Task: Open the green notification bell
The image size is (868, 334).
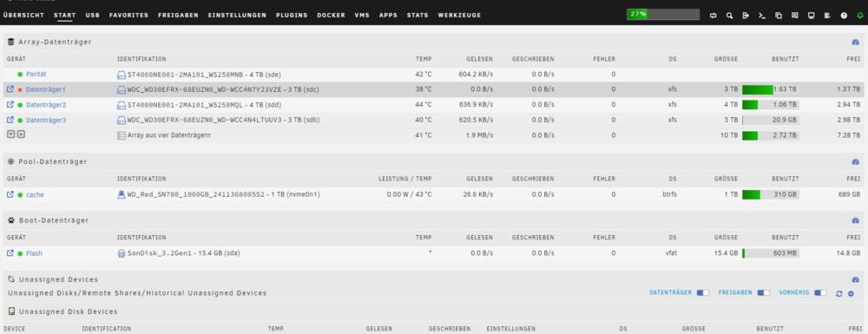Action: tap(859, 16)
